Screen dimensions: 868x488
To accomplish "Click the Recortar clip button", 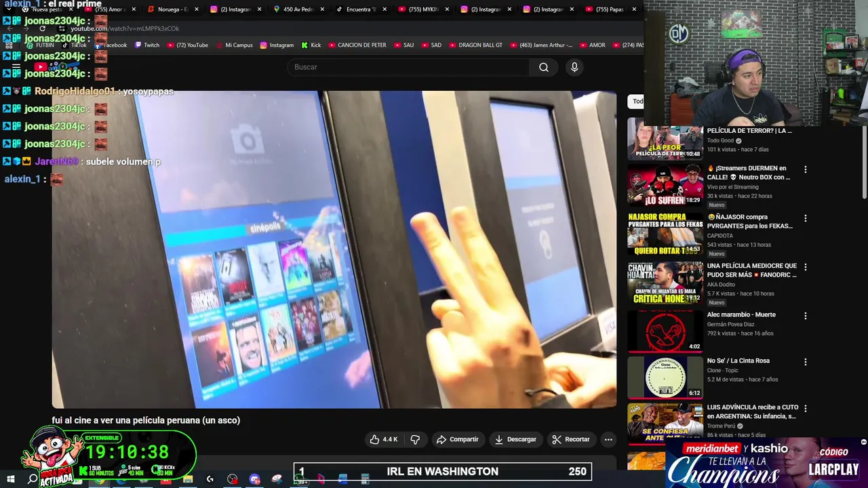I will click(571, 439).
